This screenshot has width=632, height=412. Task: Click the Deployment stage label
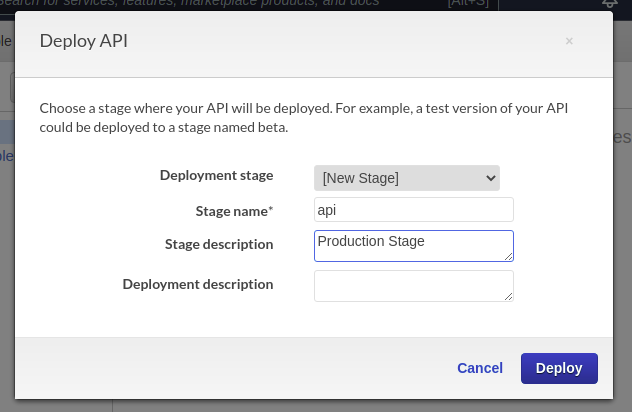pos(216,175)
